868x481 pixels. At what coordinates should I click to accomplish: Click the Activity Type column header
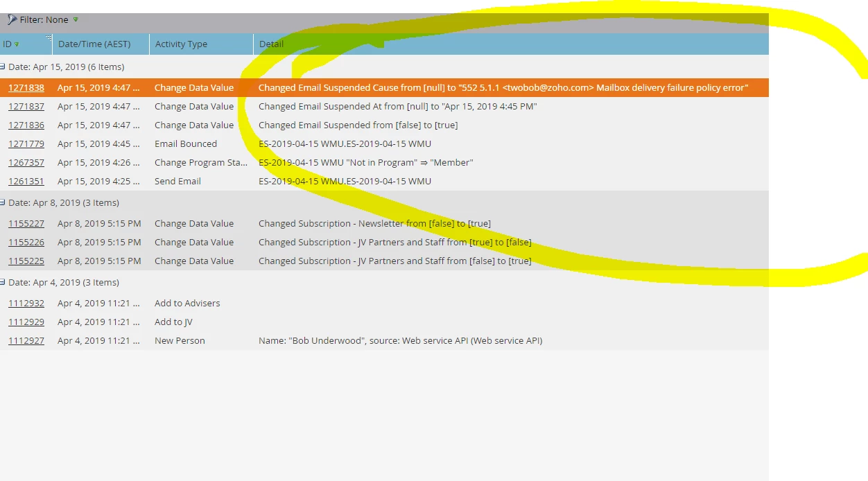click(x=202, y=44)
